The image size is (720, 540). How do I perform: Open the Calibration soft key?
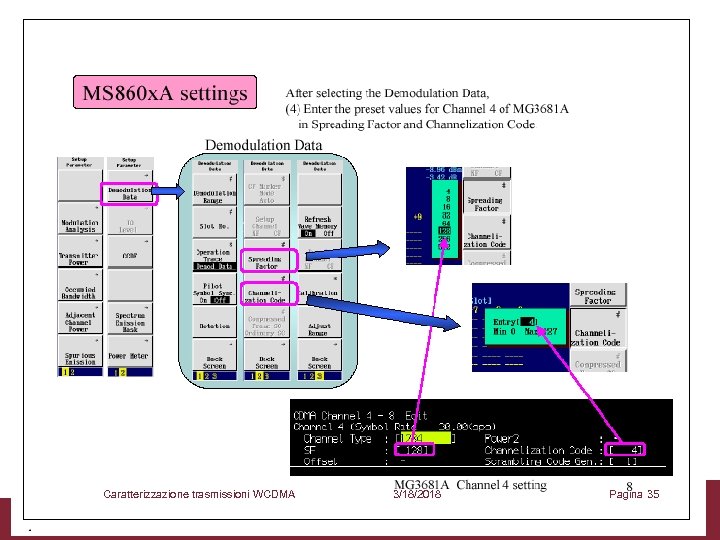(x=319, y=289)
